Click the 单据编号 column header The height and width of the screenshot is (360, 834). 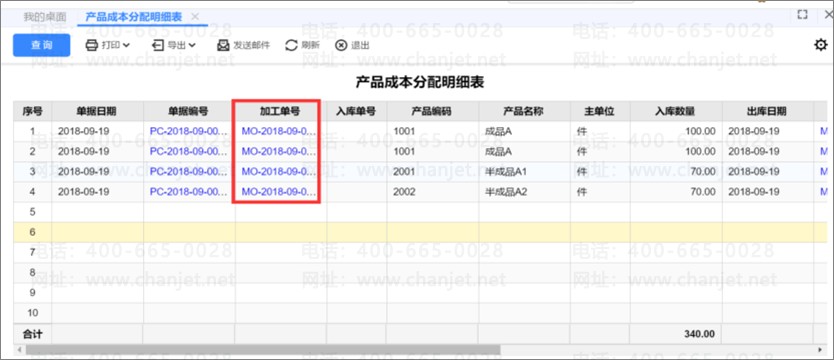(189, 111)
